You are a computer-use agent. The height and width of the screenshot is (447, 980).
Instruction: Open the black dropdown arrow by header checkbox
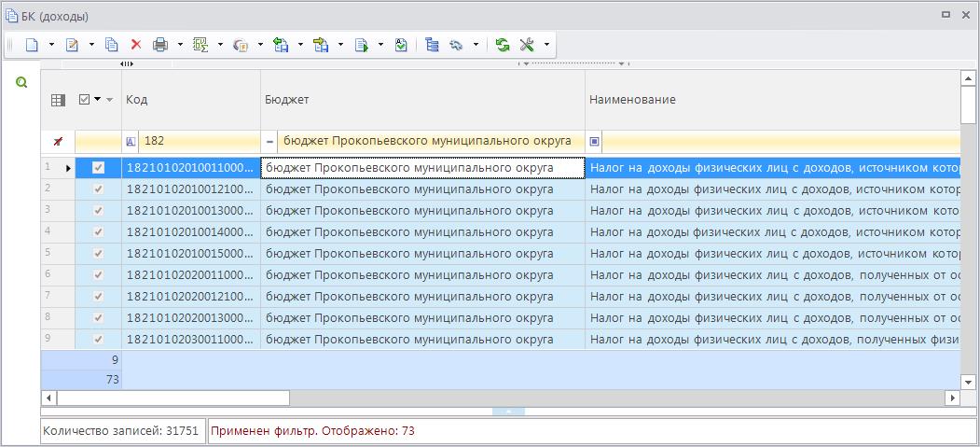(98, 100)
